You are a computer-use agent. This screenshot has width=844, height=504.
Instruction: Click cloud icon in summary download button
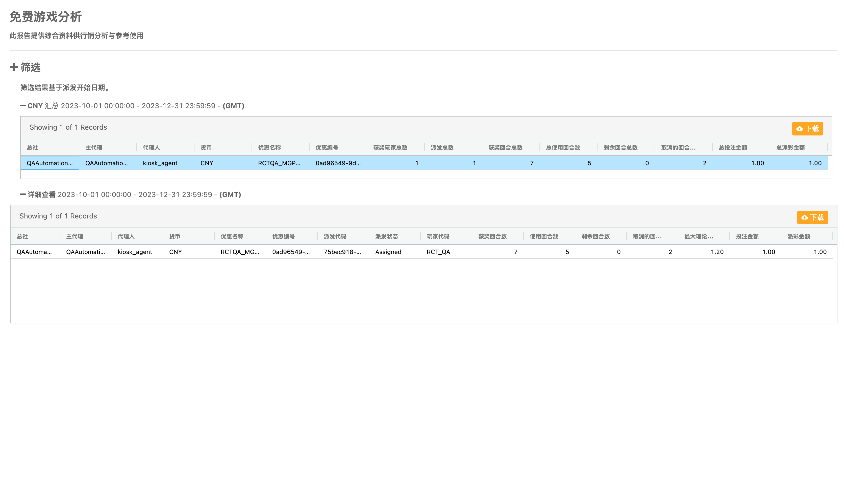click(800, 129)
